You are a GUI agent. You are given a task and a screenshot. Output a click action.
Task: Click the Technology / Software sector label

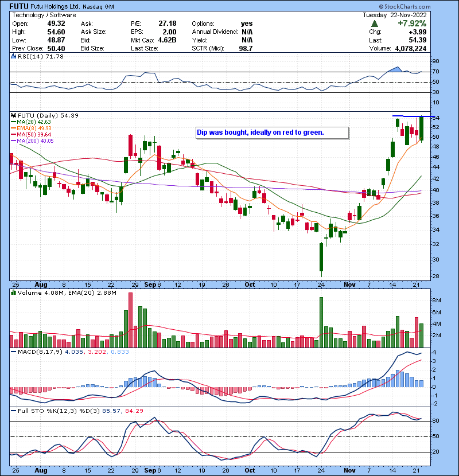(44, 15)
